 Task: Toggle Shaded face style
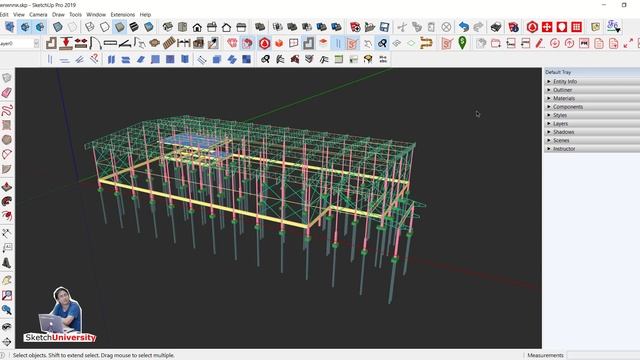point(120,27)
